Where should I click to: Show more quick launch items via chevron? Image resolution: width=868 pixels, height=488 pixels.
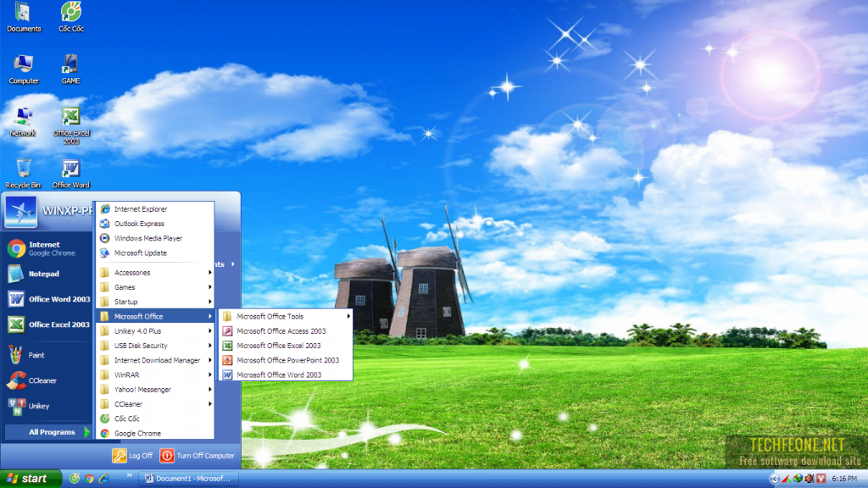[130, 475]
